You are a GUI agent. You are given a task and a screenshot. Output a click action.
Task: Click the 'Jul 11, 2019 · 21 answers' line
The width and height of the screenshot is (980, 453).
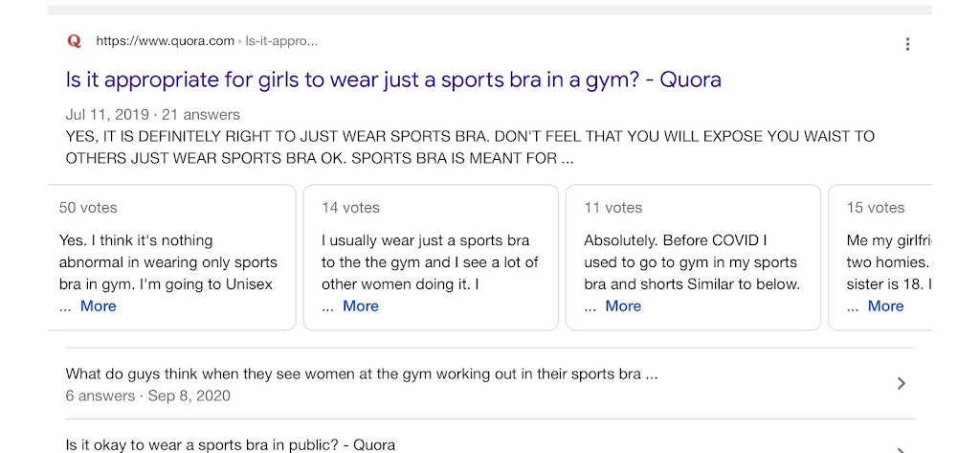point(152,115)
